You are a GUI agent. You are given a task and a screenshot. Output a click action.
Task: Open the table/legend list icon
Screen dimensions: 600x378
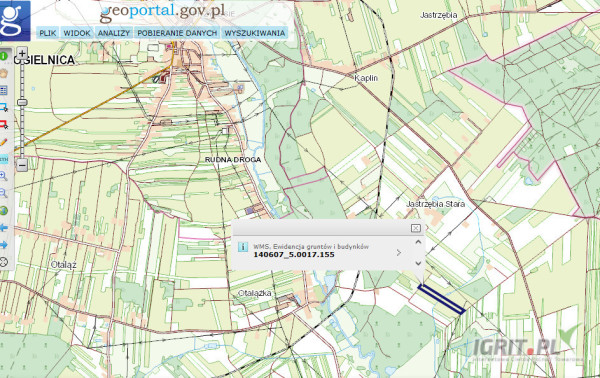pos(3,90)
